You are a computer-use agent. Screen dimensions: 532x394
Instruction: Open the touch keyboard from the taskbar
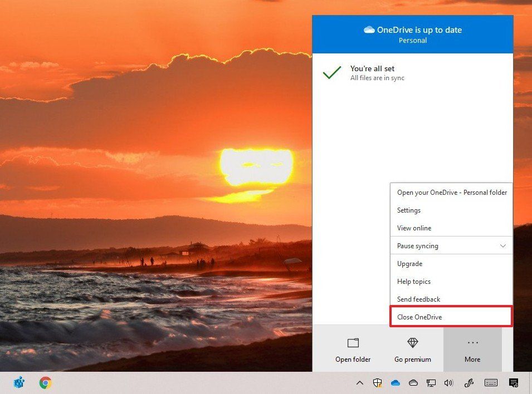[x=491, y=383]
